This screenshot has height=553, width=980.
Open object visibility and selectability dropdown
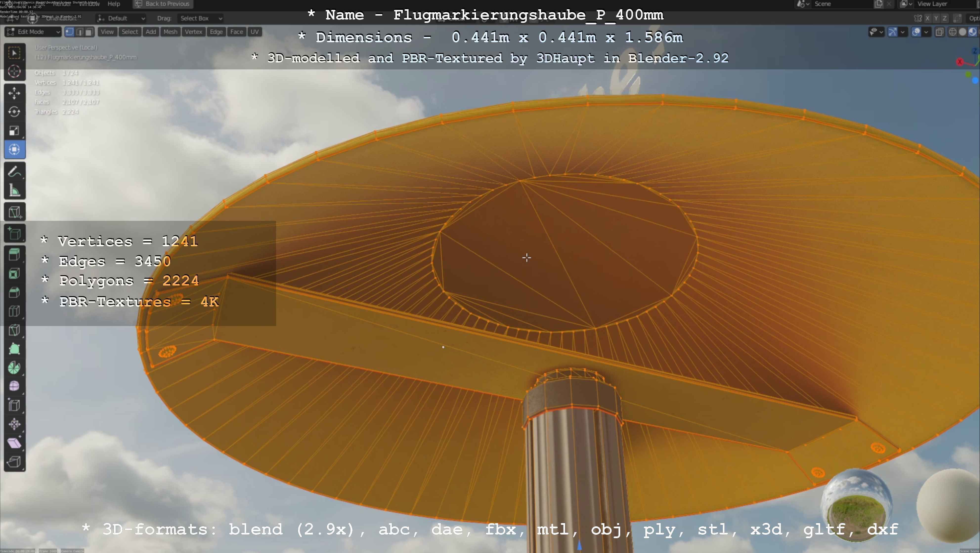876,32
